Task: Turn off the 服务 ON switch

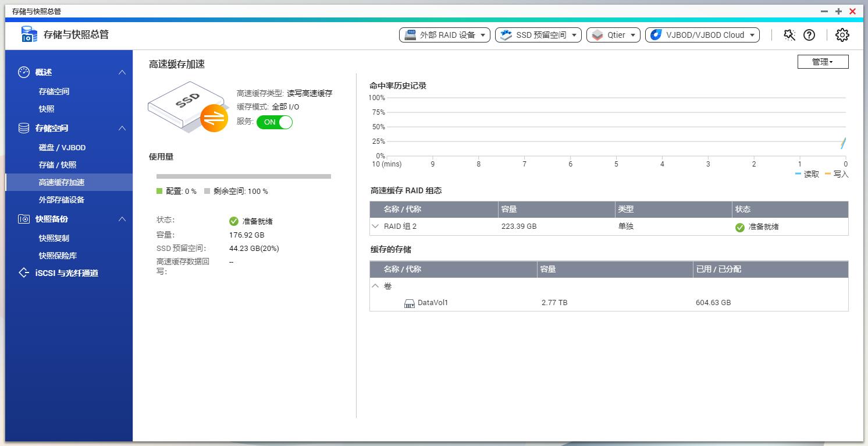Action: pyautogui.click(x=274, y=122)
